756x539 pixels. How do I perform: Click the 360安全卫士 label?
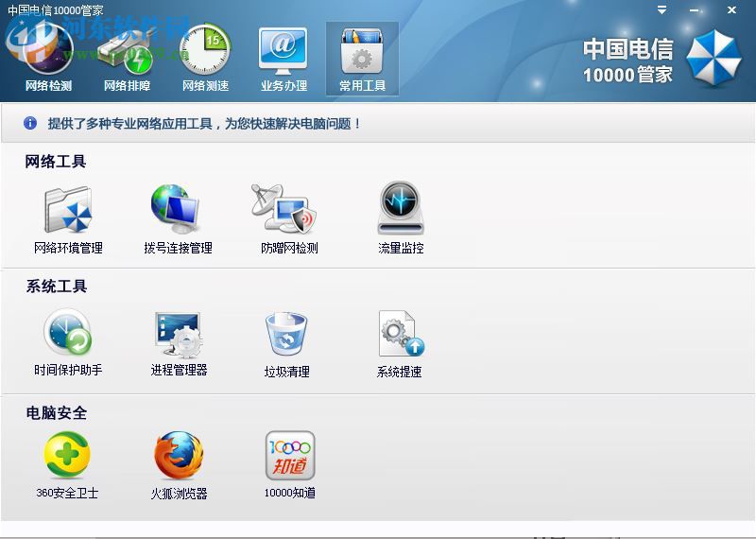pyautogui.click(x=67, y=493)
